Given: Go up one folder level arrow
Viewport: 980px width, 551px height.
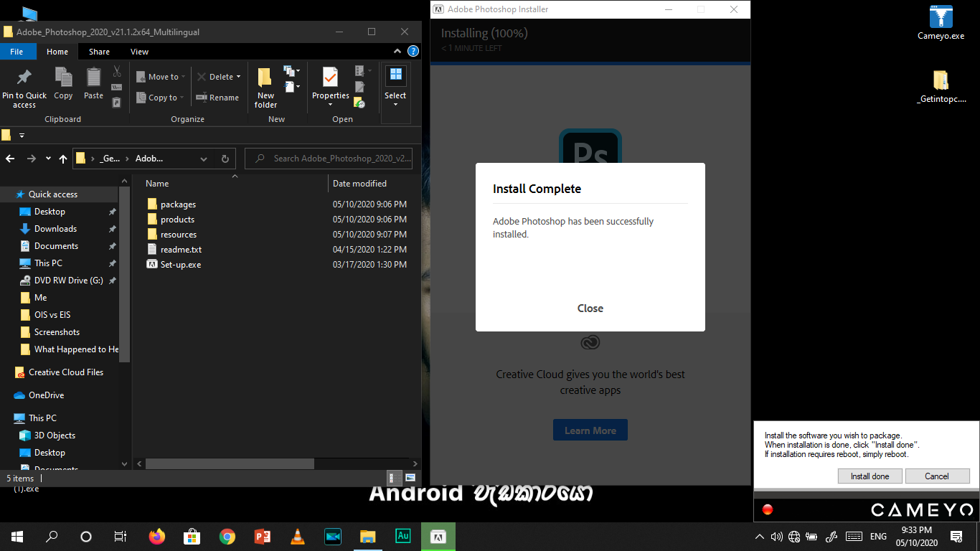Looking at the screenshot, I should 63,159.
